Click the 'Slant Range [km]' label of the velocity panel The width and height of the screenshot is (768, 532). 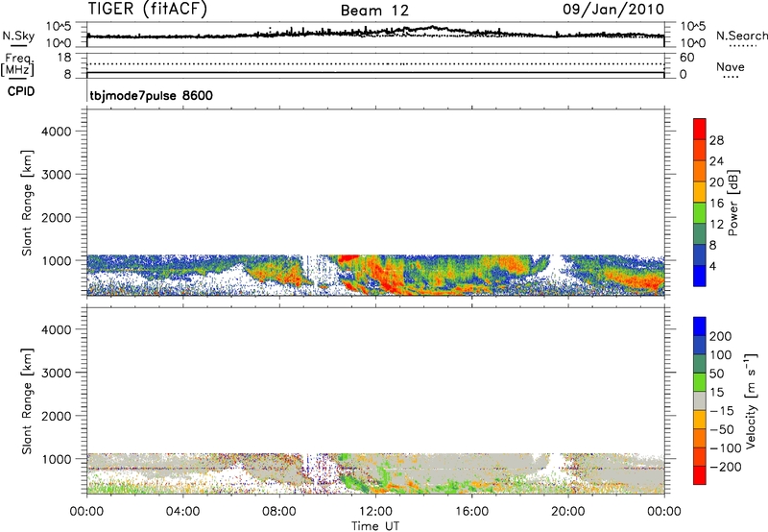pyautogui.click(x=27, y=400)
